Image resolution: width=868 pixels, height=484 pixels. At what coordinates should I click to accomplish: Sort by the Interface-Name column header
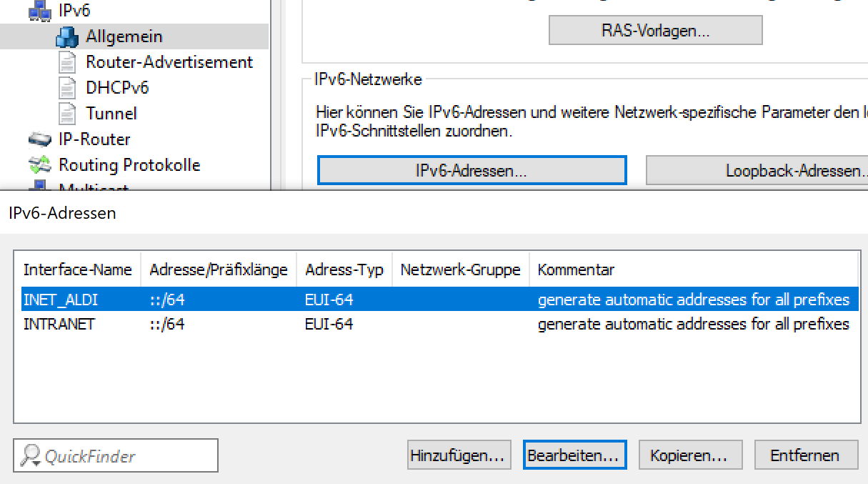click(x=79, y=270)
